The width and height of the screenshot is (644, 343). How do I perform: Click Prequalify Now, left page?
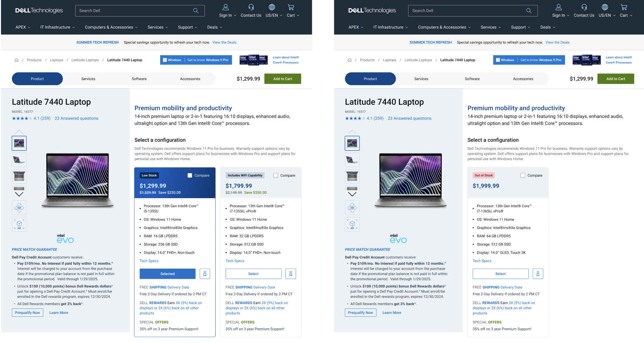[x=27, y=313]
